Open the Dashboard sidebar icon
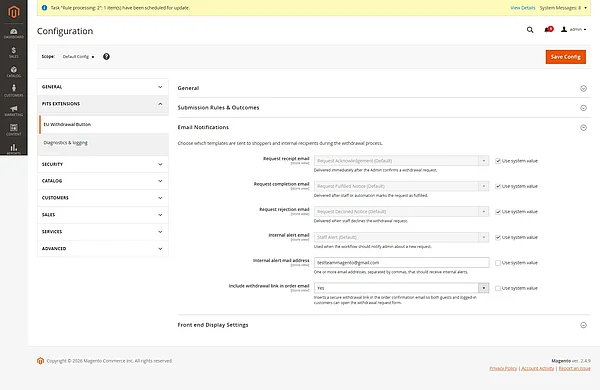The height and width of the screenshot is (390, 600). (14, 33)
